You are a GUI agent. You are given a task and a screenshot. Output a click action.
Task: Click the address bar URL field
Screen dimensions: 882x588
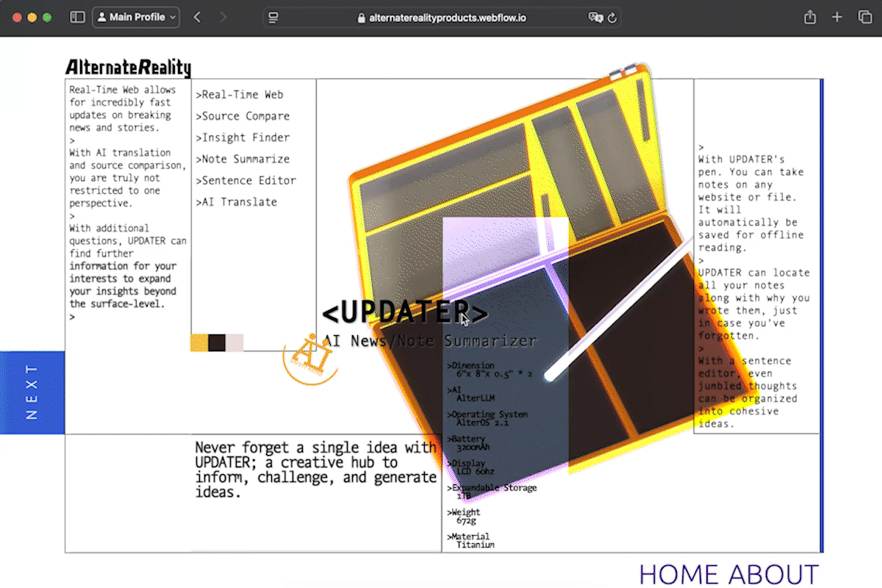tap(441, 18)
